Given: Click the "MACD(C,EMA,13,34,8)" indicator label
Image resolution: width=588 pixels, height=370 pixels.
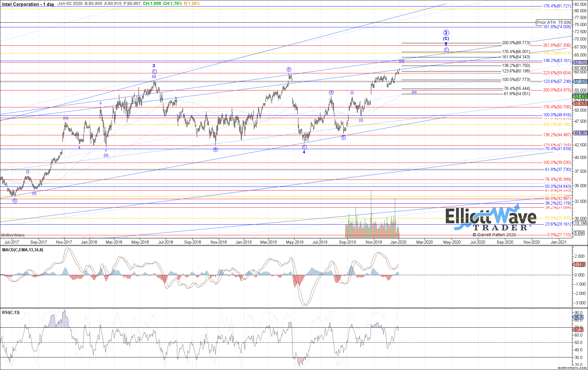Looking at the screenshot, I should [23, 250].
